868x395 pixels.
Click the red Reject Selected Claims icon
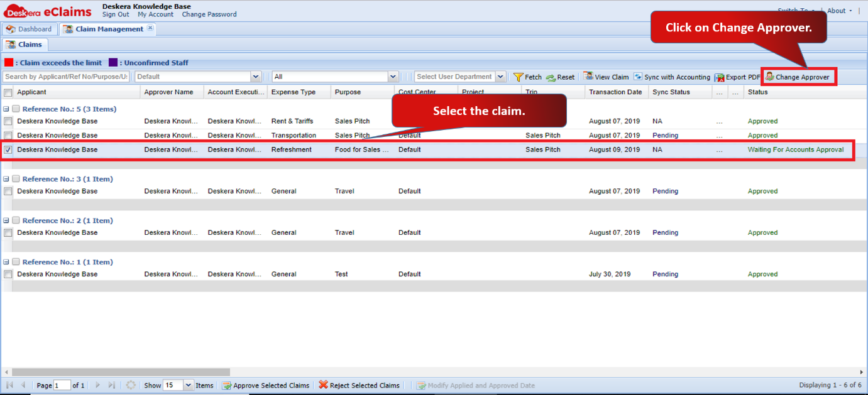[323, 385]
